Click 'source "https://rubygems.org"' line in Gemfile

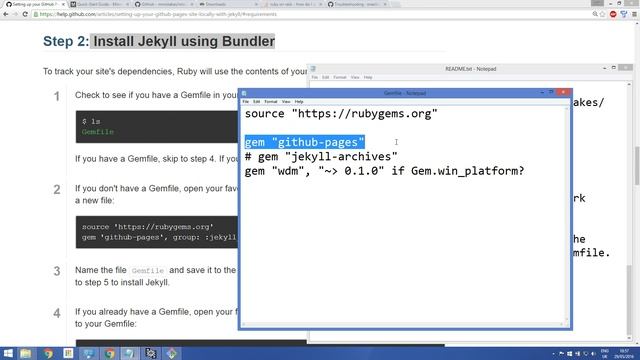click(341, 114)
